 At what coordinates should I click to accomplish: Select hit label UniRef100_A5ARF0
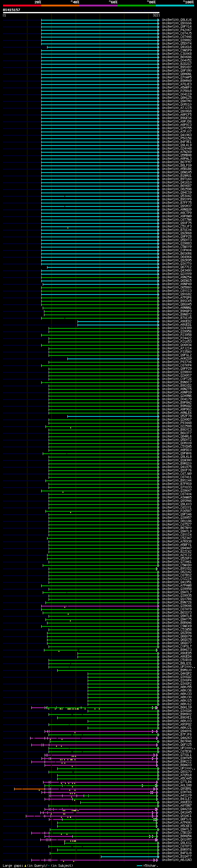pyautogui.click(x=177, y=88)
